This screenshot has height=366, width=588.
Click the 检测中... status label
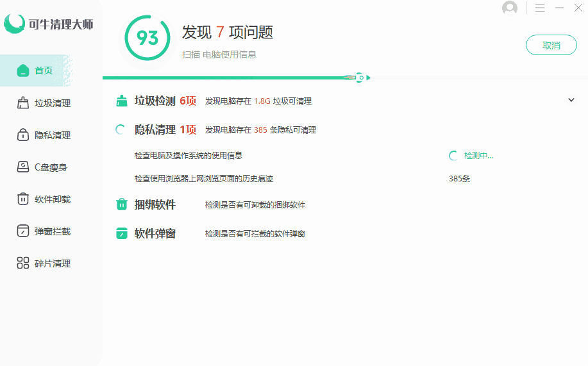[478, 156]
